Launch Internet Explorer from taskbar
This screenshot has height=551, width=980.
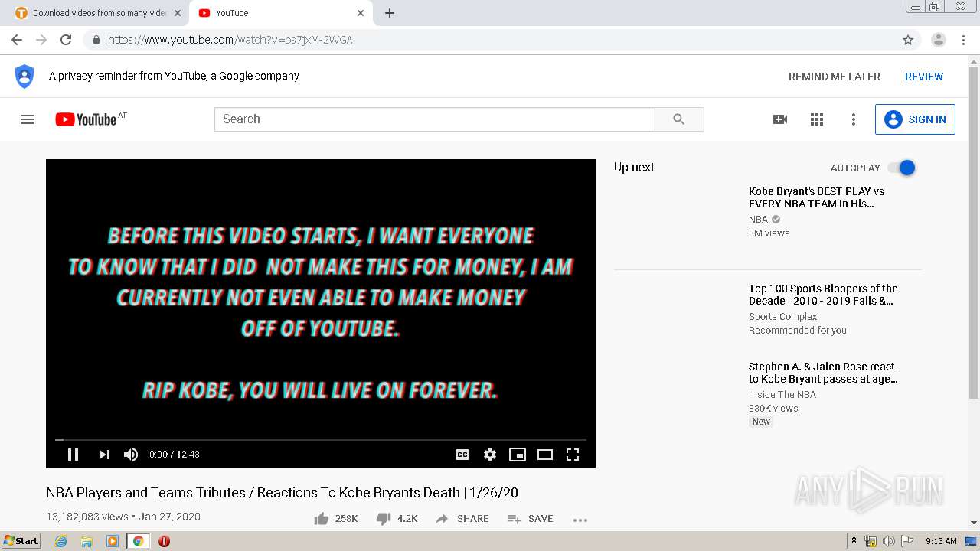(60, 541)
